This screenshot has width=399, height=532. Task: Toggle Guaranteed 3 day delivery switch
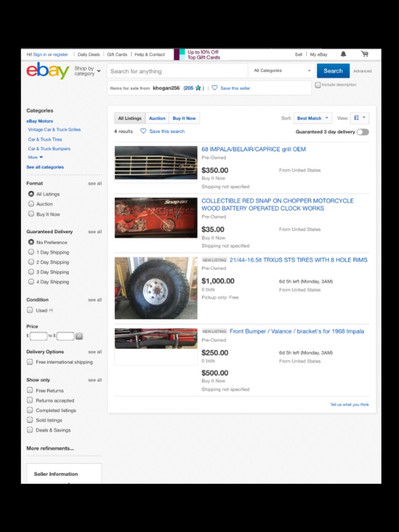click(363, 132)
